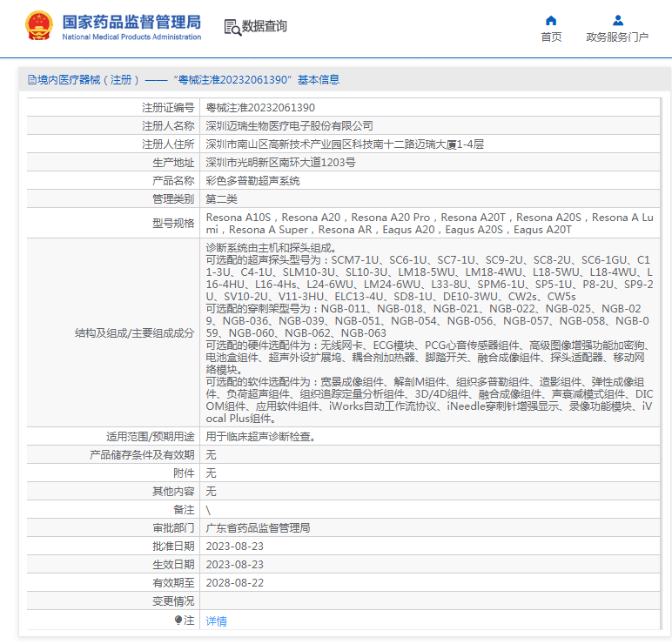Click 注册证编号 value 粤械注准20232061390 in table
Image resolution: width=672 pixels, height=644 pixels.
click(x=259, y=108)
